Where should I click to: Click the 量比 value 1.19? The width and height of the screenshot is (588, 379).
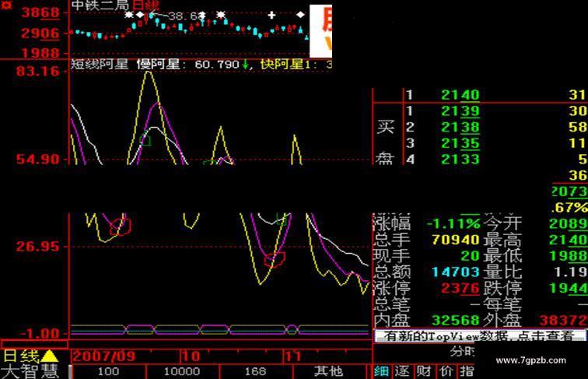(571, 272)
